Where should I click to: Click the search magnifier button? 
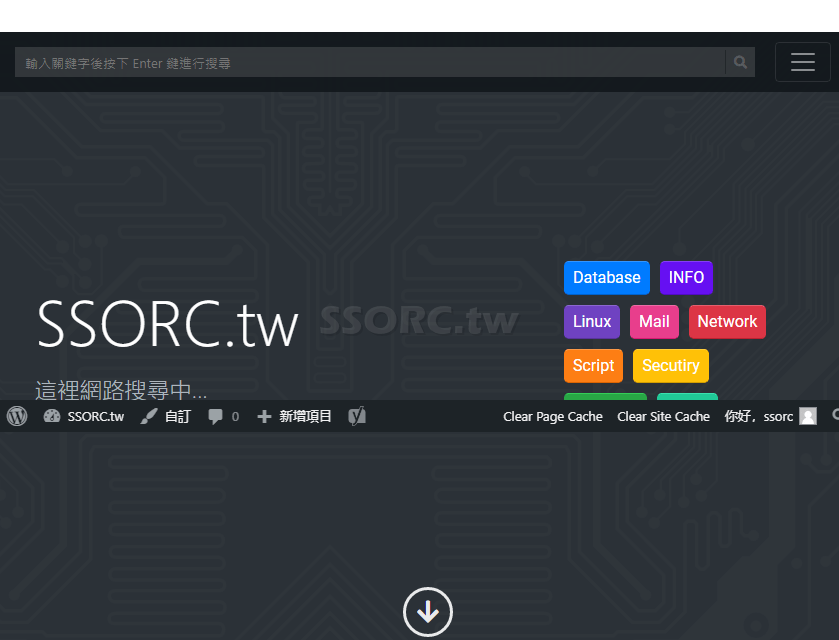pos(740,62)
